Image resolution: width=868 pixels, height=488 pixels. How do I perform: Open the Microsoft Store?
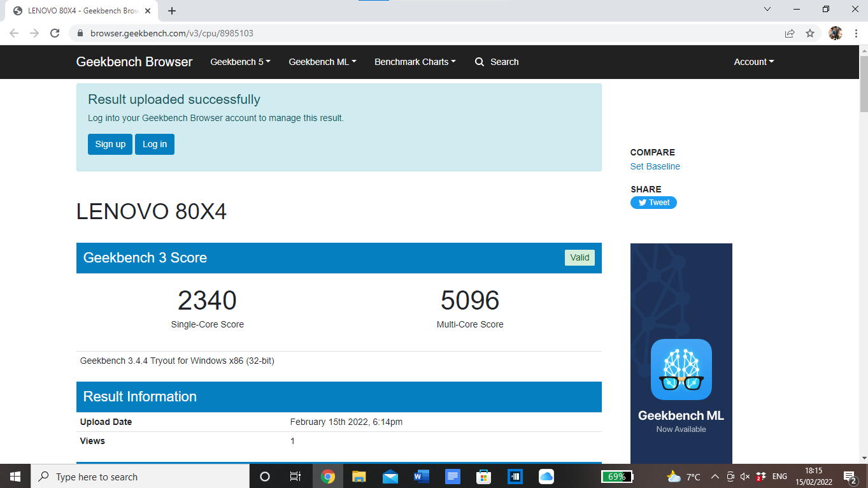484,476
